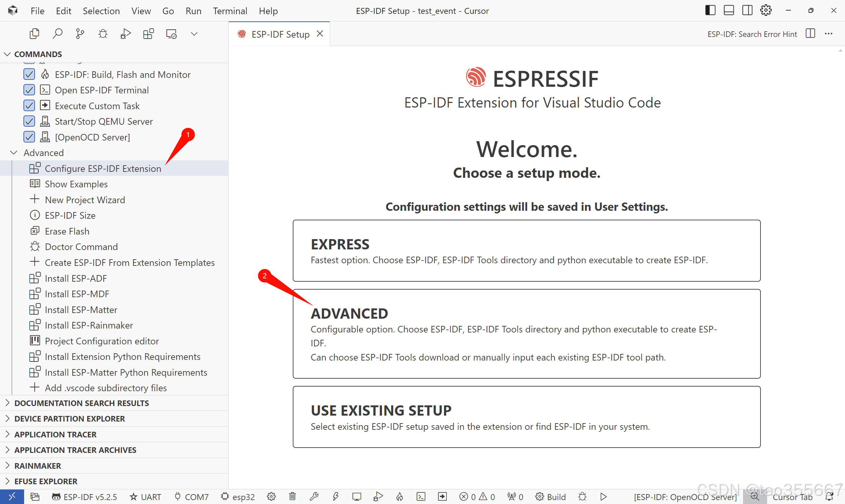Collapse the Advanced tree section
Screen dimensions: 845x504
[14, 153]
